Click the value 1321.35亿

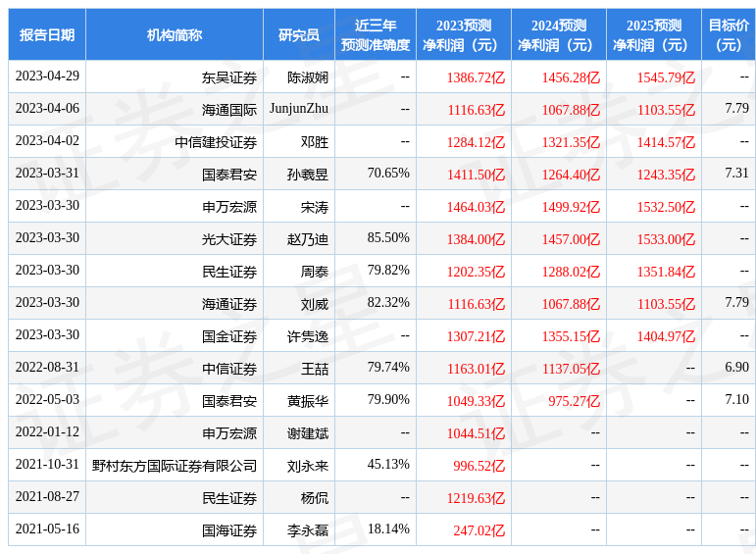click(571, 142)
